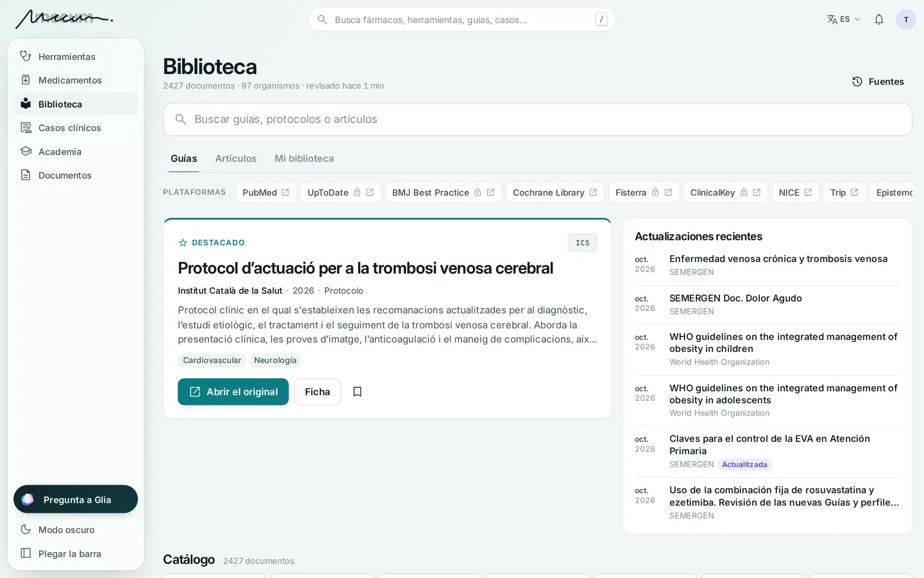Open ES language dropdown

(x=844, y=20)
